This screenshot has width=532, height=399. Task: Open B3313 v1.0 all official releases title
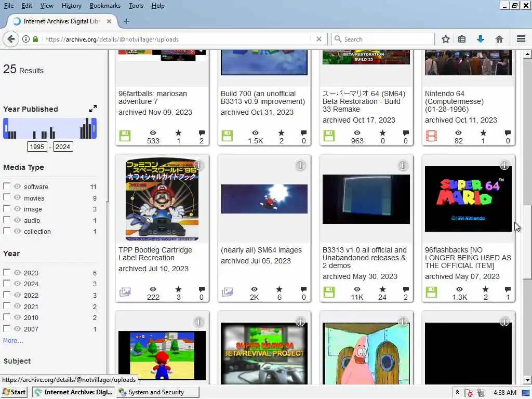click(x=364, y=258)
